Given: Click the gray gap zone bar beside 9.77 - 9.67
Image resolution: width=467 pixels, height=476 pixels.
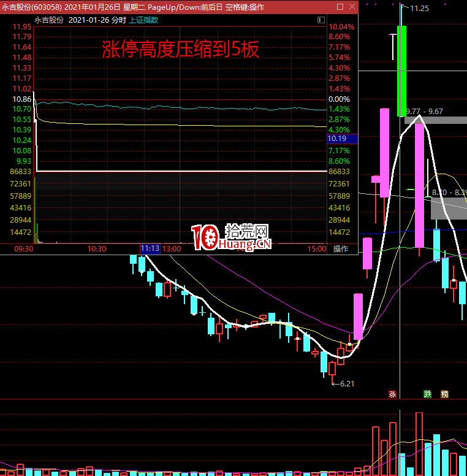Looking at the screenshot, I should (436, 120).
